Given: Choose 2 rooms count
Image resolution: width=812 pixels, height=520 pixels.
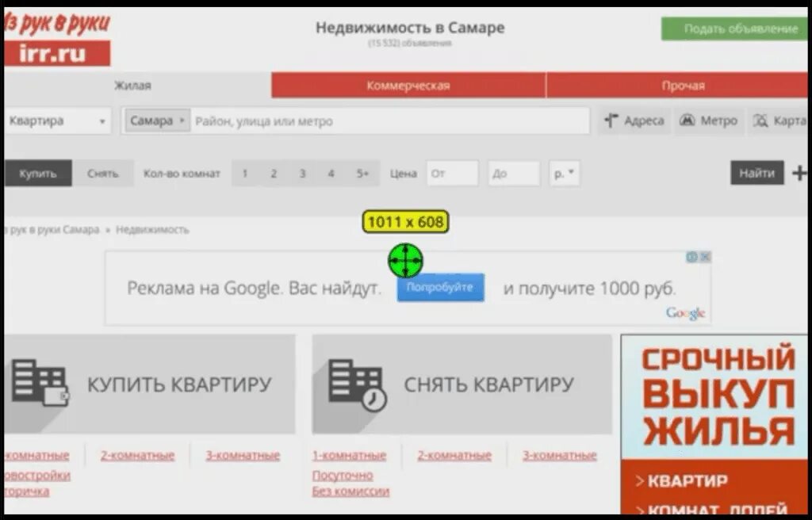Looking at the screenshot, I should (274, 174).
